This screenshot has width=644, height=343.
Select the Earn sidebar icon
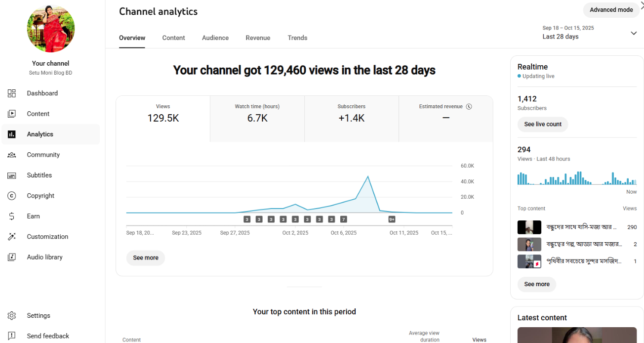point(11,216)
